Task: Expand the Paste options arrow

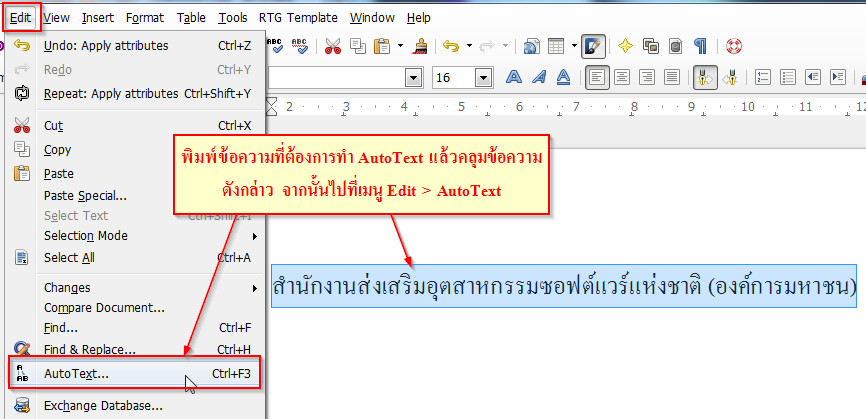Action: point(400,46)
